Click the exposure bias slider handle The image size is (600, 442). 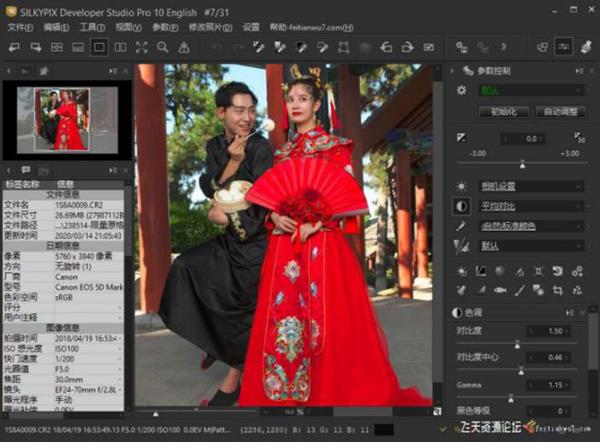click(522, 164)
